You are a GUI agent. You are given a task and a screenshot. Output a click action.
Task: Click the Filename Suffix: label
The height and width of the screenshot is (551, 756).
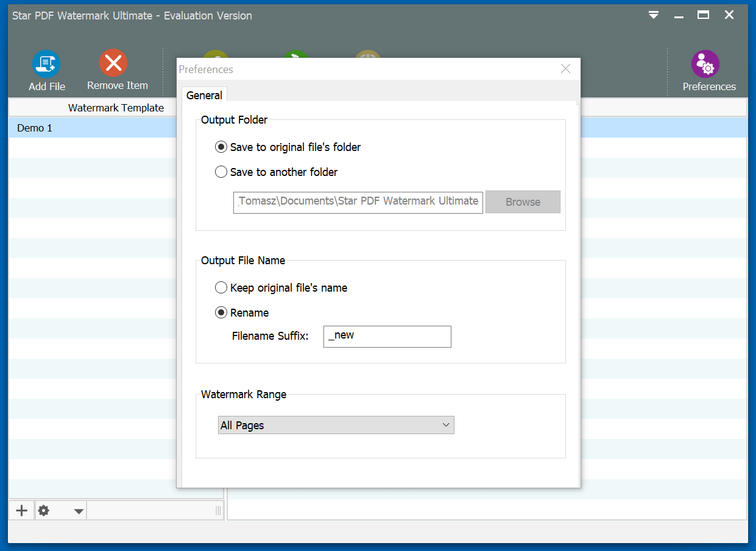(x=270, y=336)
